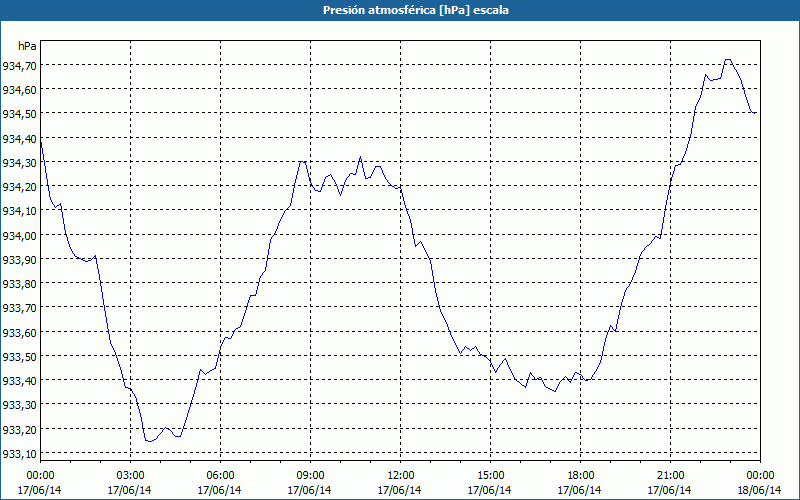Select the 934,20 y-axis value

pyautogui.click(x=20, y=187)
